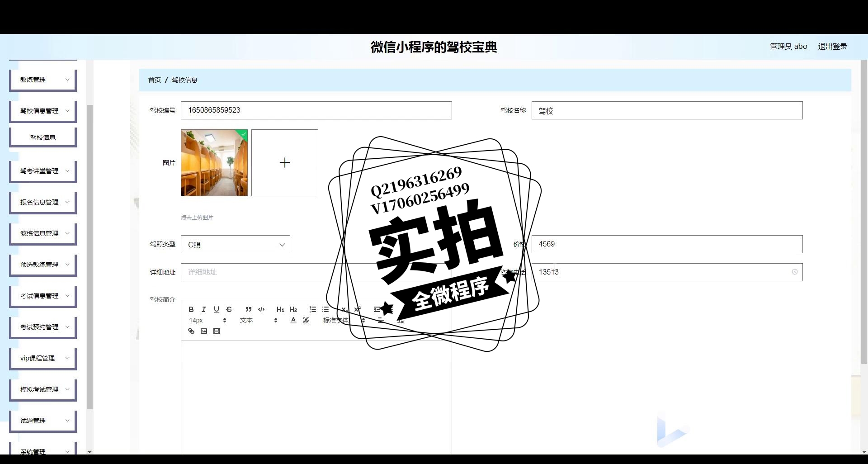868x464 pixels.
Task: Click inside the 驾校简介 rich text area
Action: coord(316,398)
